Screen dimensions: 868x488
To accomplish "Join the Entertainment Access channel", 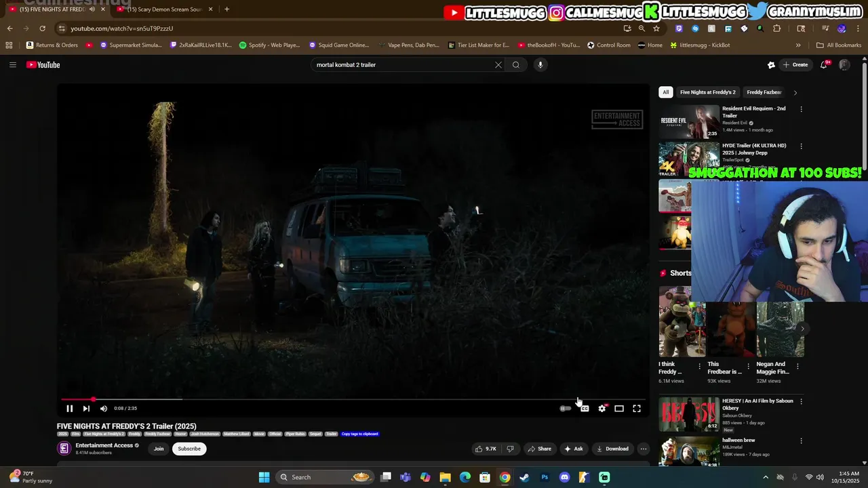I will (x=159, y=449).
